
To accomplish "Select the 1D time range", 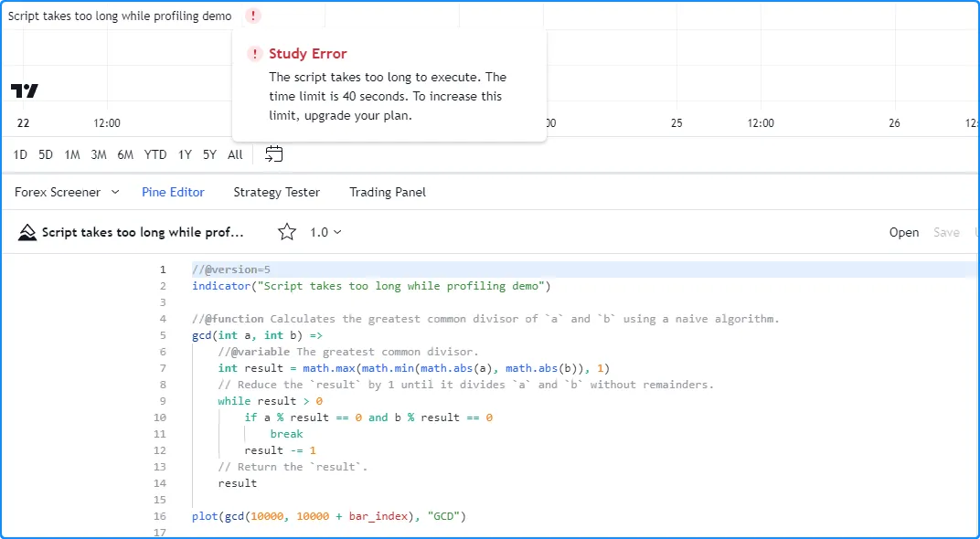I will click(x=20, y=154).
